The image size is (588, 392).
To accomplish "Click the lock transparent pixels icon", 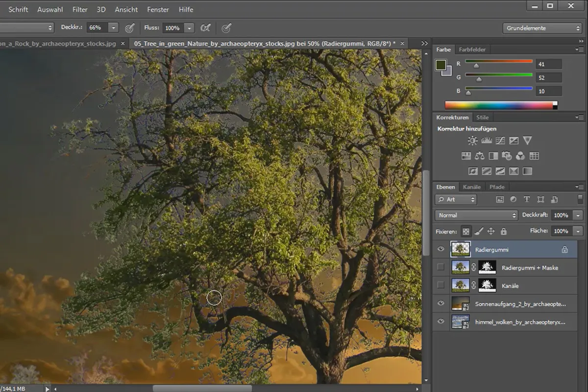I will coord(466,231).
